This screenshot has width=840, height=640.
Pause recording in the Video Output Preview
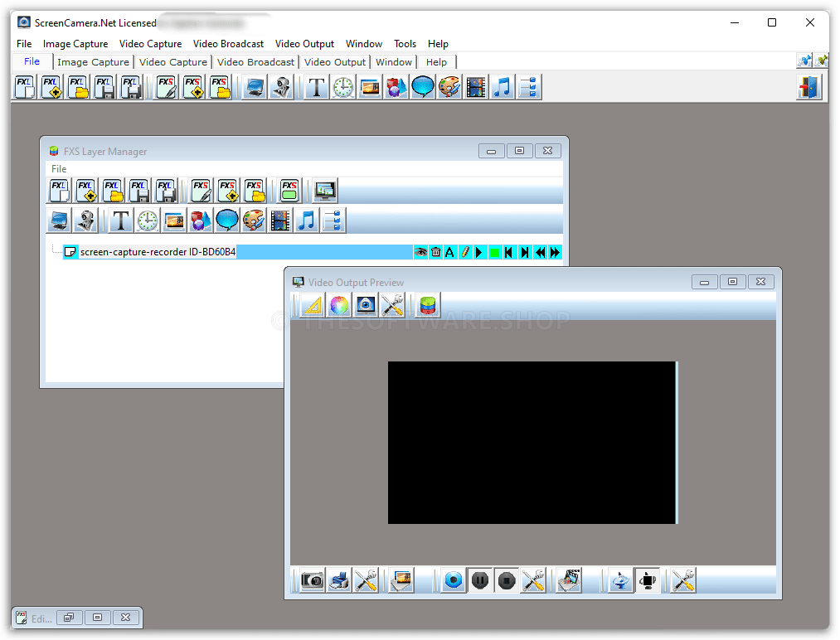(x=479, y=580)
